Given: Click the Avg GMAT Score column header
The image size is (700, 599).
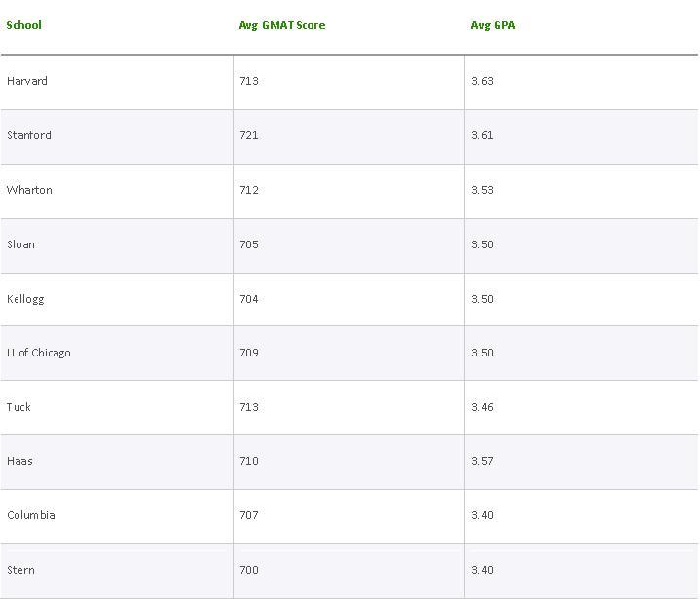Looking at the screenshot, I should pyautogui.click(x=282, y=25).
